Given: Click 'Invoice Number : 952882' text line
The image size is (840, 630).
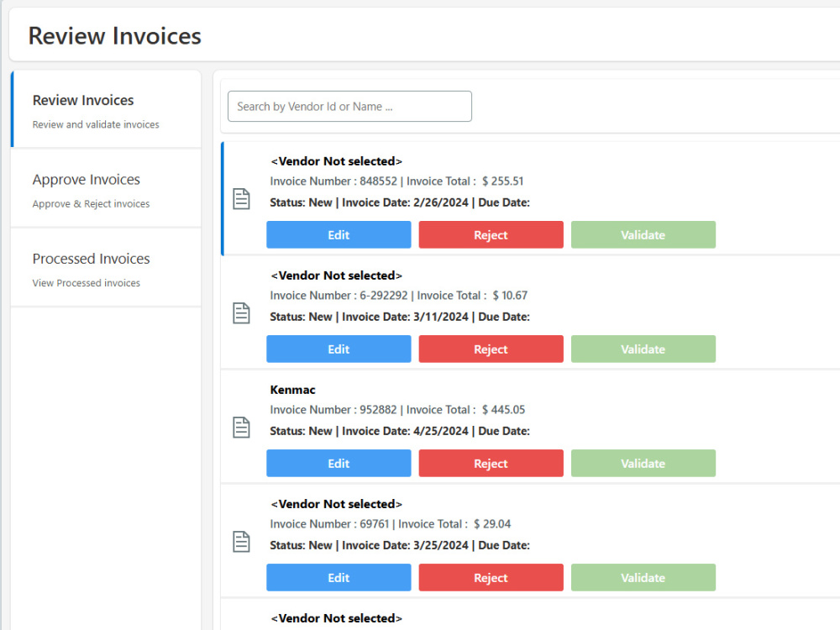Looking at the screenshot, I should pyautogui.click(x=397, y=409).
